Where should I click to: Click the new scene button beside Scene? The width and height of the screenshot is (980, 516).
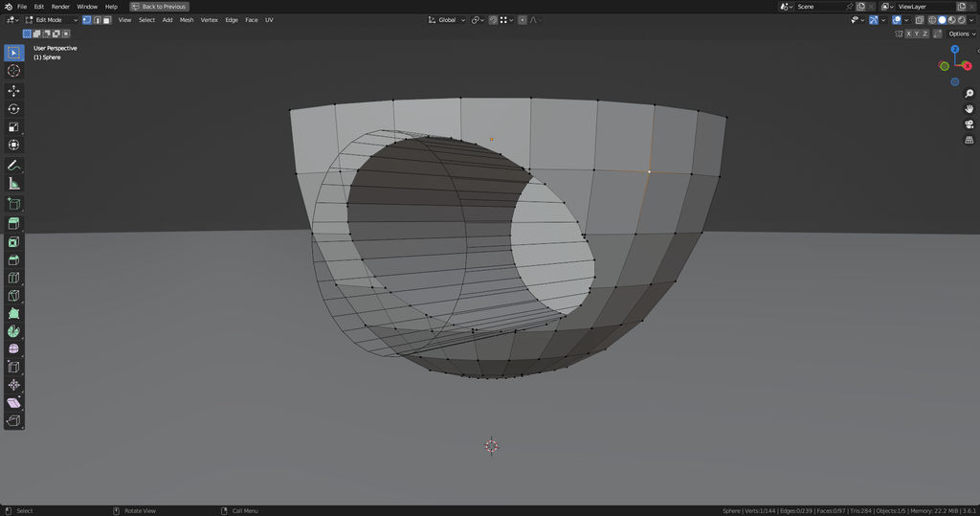click(x=860, y=7)
